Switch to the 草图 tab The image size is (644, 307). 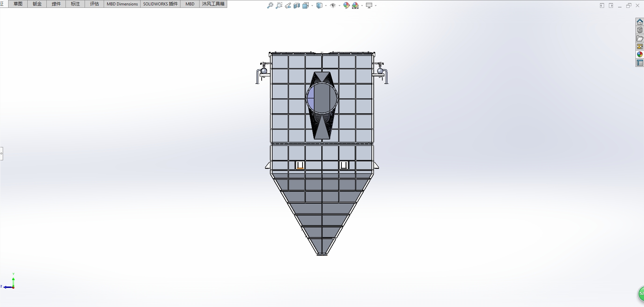coord(18,4)
